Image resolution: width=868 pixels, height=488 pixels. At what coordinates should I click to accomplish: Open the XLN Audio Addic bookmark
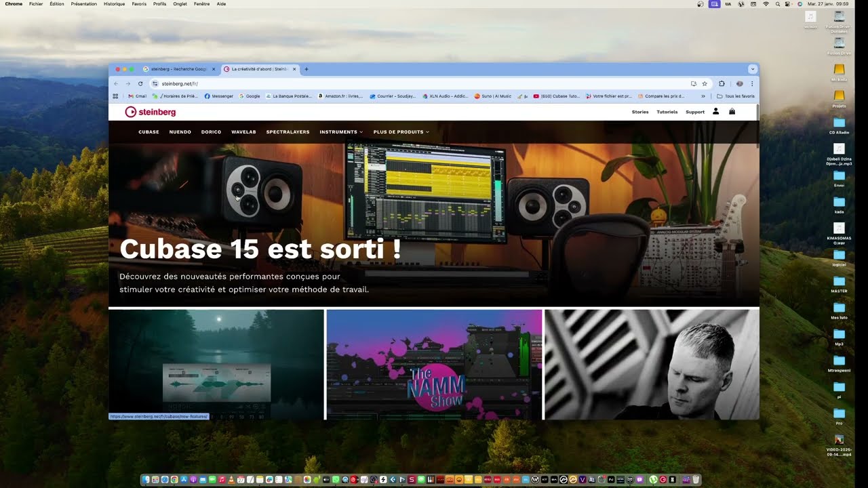445,96
